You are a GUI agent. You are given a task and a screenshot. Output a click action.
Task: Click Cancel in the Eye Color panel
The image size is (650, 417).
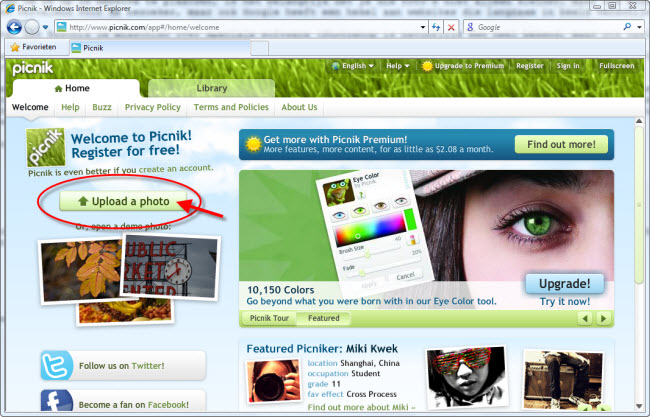tap(405, 276)
